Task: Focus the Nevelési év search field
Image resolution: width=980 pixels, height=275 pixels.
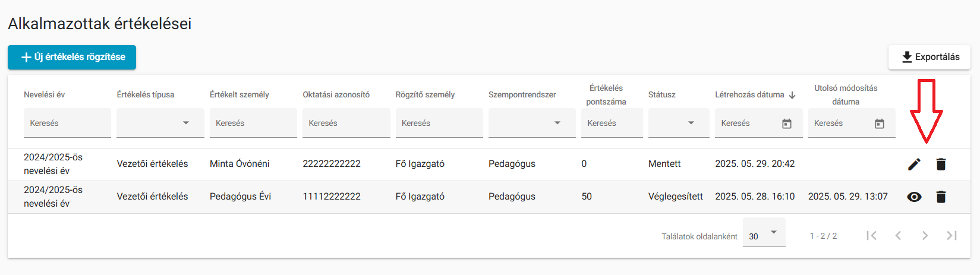Action: (67, 123)
